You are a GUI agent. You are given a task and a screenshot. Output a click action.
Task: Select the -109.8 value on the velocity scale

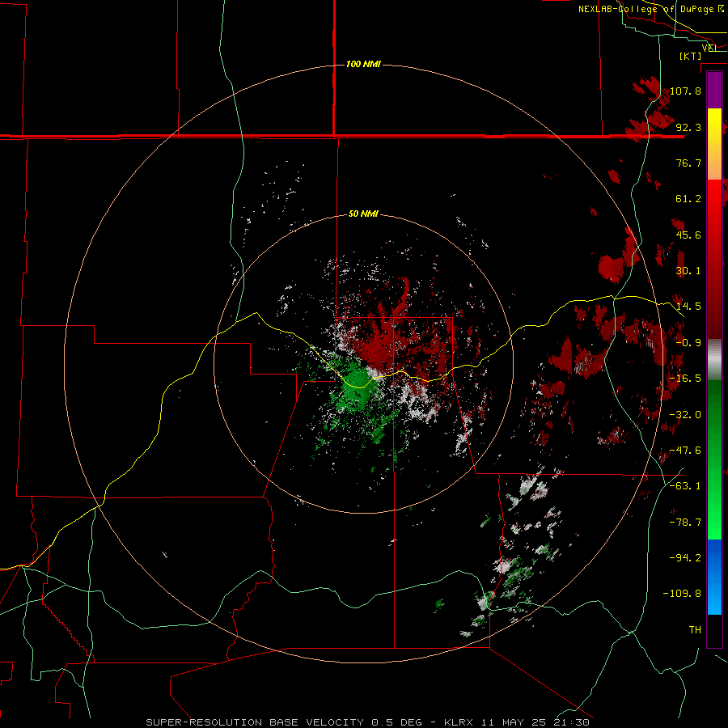coord(682,594)
